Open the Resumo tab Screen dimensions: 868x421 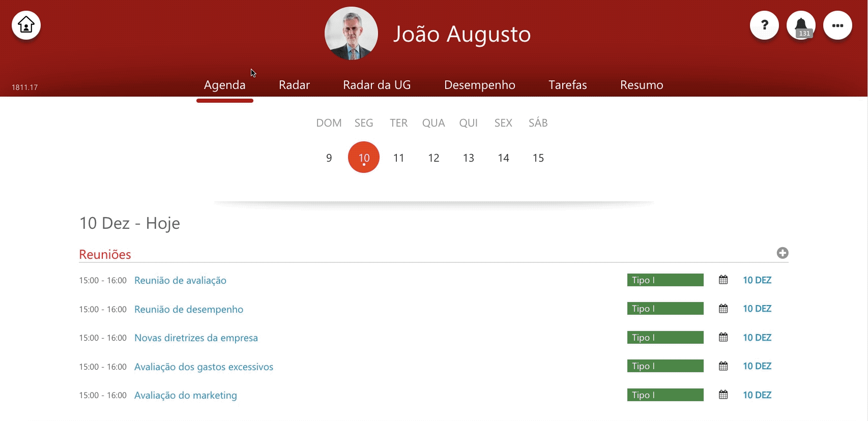coord(641,85)
